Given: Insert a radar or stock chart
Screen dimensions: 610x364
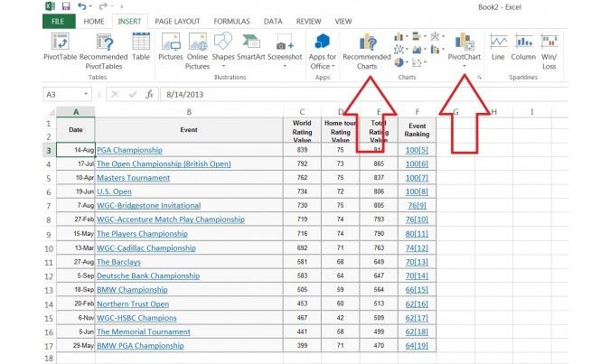Looking at the screenshot, I should (435, 36).
